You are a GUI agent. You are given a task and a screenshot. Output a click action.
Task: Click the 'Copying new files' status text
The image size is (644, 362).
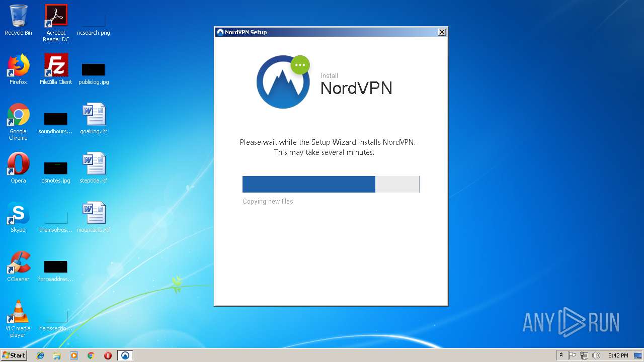268,201
